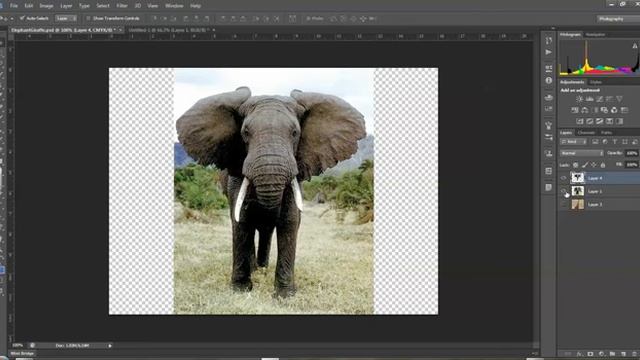
Task: Show hidden Layer 3 visibility box
Action: (564, 204)
